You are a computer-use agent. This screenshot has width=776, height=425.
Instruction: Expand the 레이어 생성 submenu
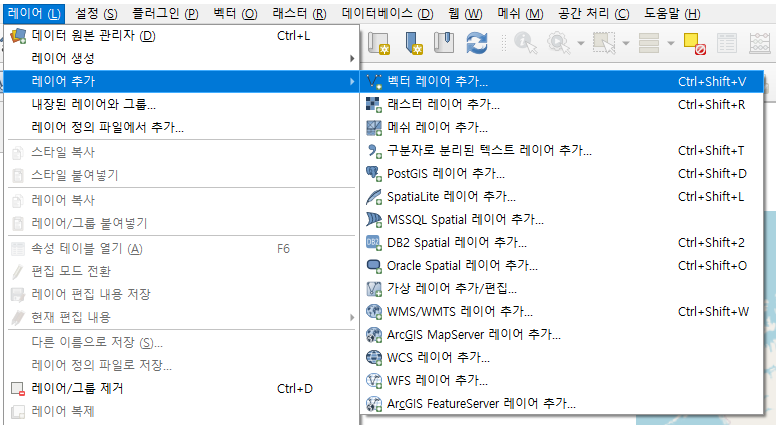[x=181, y=58]
